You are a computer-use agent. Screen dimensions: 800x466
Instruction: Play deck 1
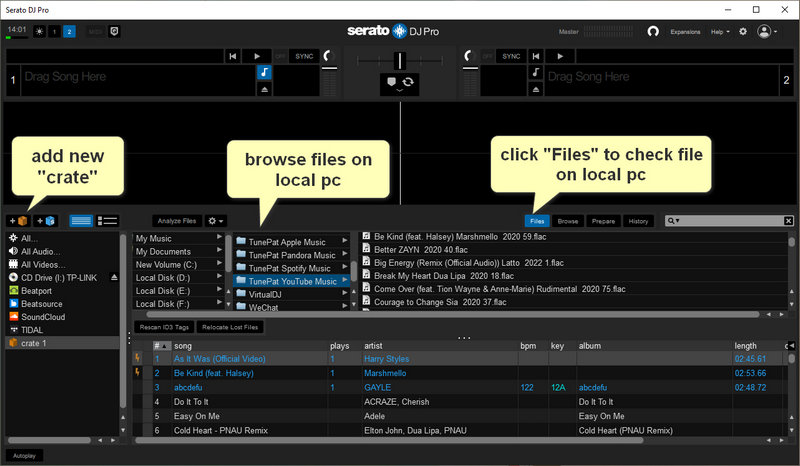coord(257,56)
